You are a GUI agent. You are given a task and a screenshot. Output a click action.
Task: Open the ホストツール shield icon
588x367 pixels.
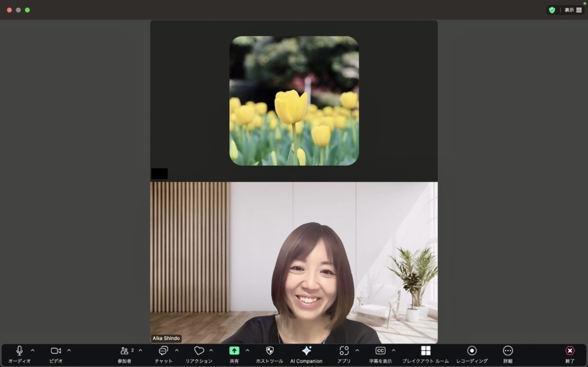point(269,351)
